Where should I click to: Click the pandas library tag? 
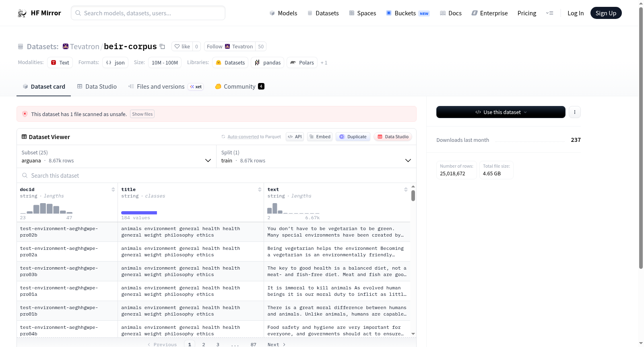pos(268,62)
